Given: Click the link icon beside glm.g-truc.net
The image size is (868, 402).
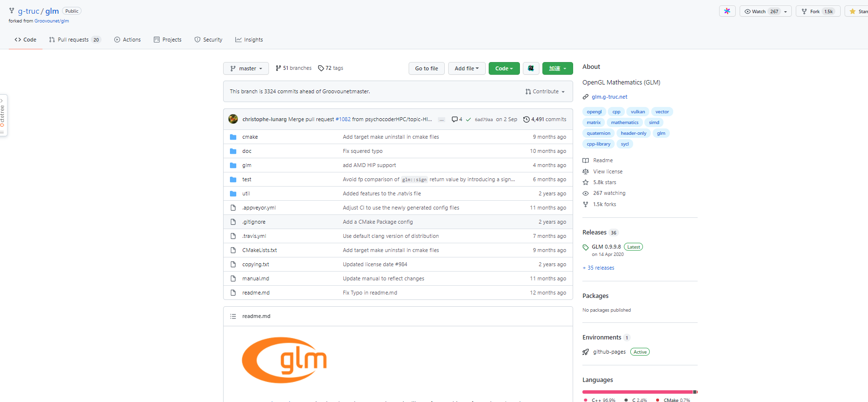Looking at the screenshot, I should pos(586,97).
